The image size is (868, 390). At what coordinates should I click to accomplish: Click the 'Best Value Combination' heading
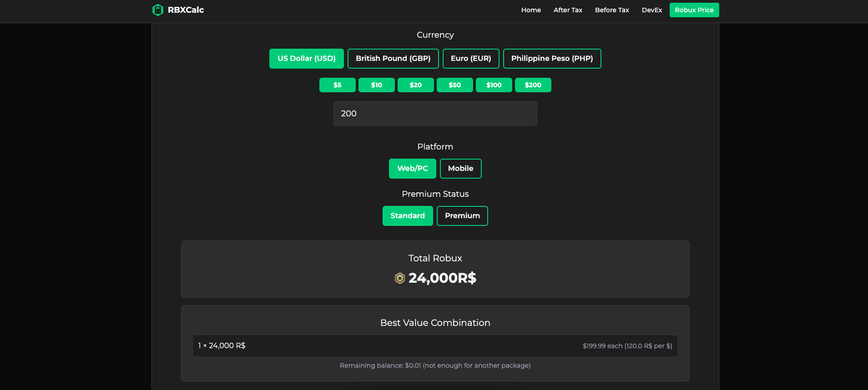pyautogui.click(x=435, y=323)
